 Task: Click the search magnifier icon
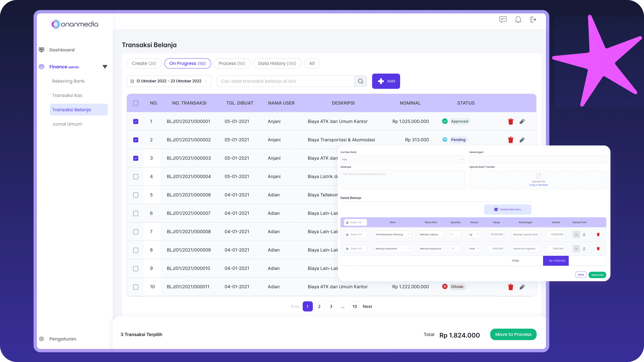point(360,81)
